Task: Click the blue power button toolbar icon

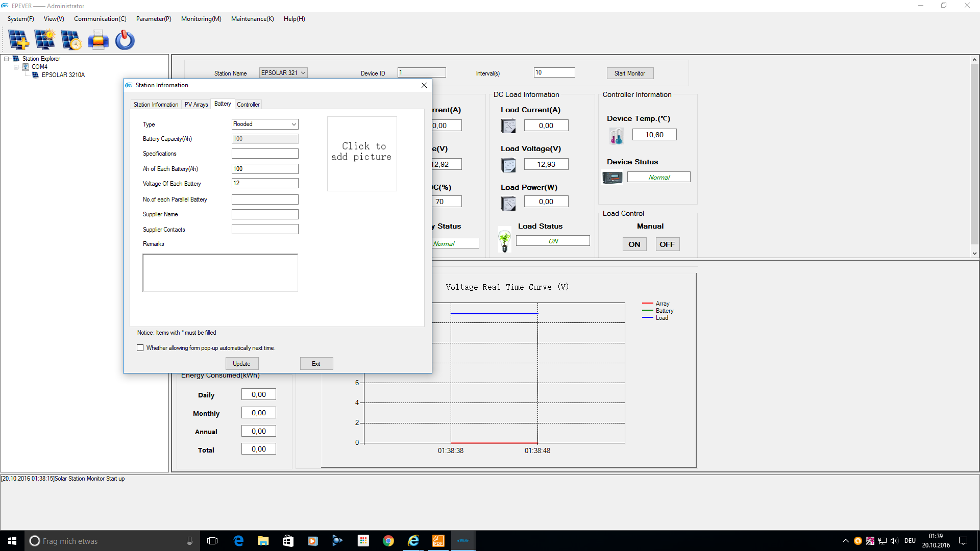Action: [125, 40]
